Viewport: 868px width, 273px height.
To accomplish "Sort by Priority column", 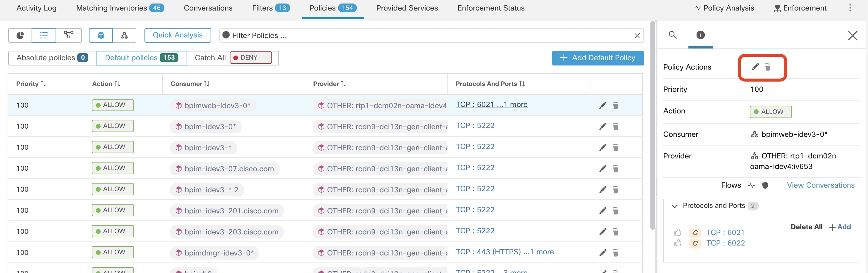I will click(31, 84).
